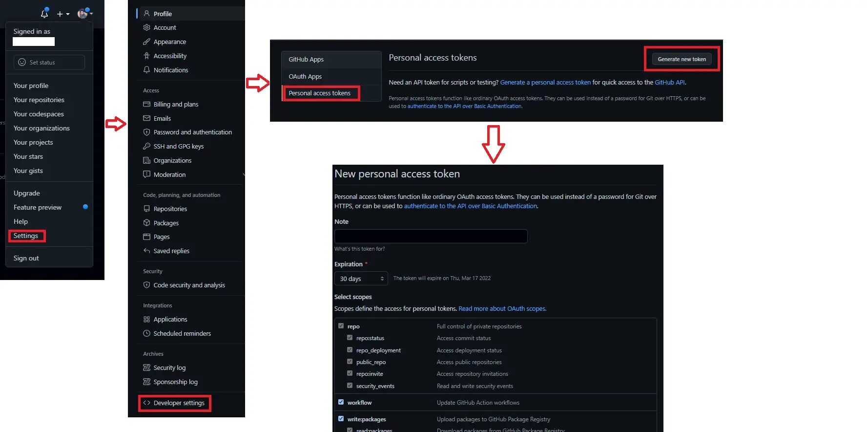Click the Sponsorship log icon
This screenshot has width=868, height=432.
146,382
